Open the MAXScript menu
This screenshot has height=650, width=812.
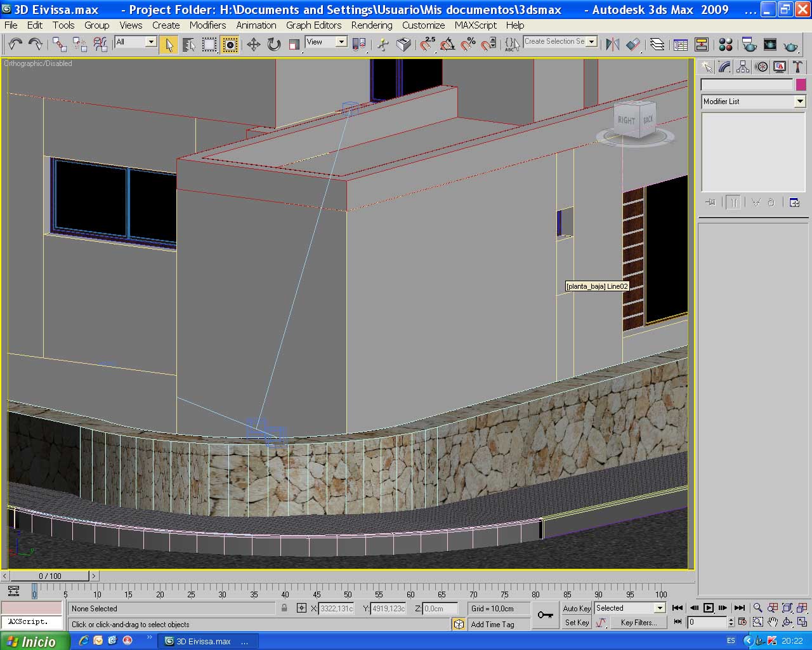(476, 25)
